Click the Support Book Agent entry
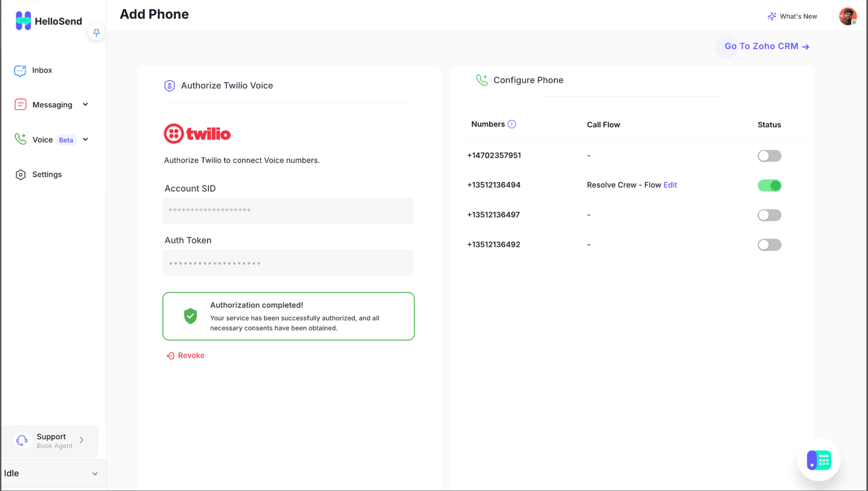Image resolution: width=868 pixels, height=491 pixels. pos(50,441)
